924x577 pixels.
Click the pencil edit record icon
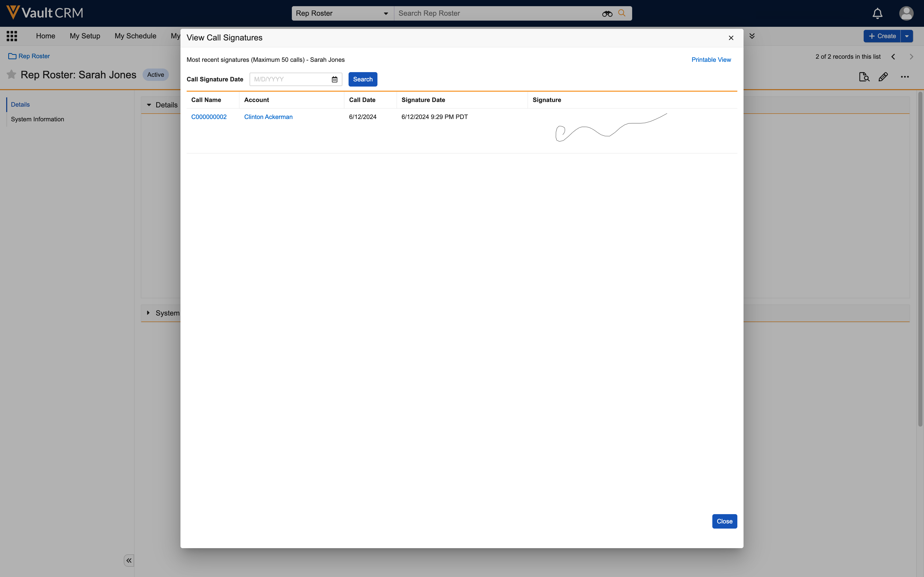pos(883,77)
